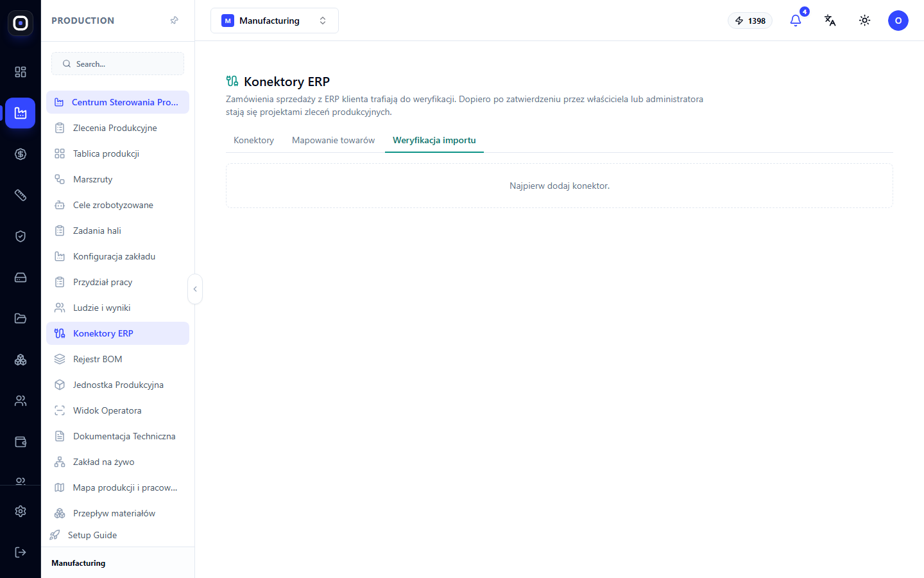The image size is (924, 578).
Task: Switch to the Mapowanie towarów tab
Action: (333, 140)
